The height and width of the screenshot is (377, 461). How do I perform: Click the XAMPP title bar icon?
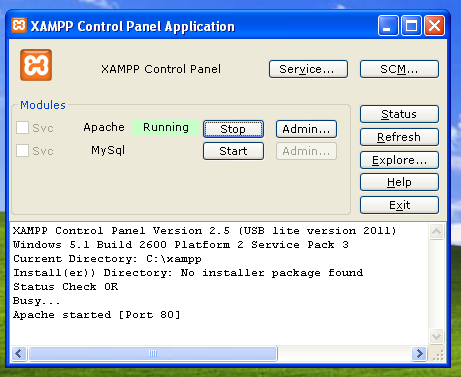[19, 25]
